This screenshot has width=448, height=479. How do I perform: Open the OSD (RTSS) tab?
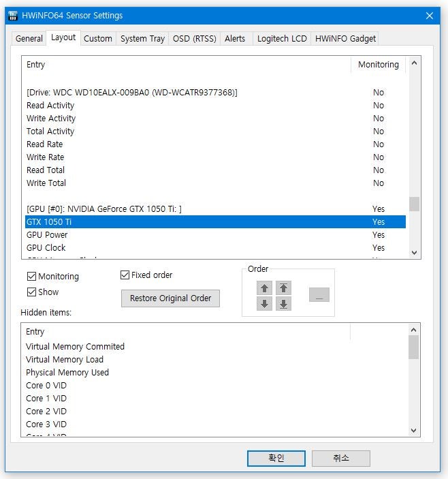click(x=195, y=38)
